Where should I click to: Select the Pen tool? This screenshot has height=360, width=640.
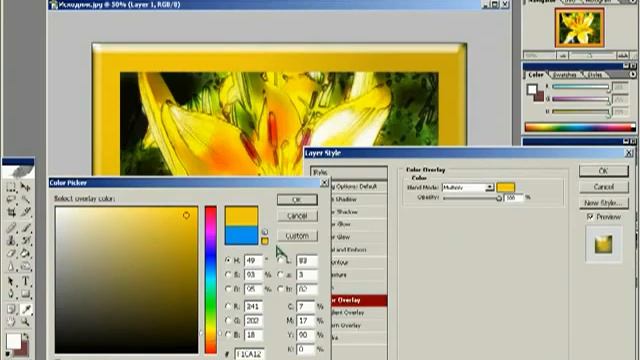point(11,294)
